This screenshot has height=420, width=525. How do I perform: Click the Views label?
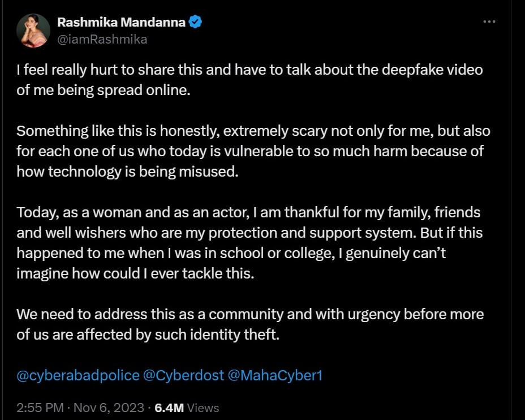(x=203, y=408)
